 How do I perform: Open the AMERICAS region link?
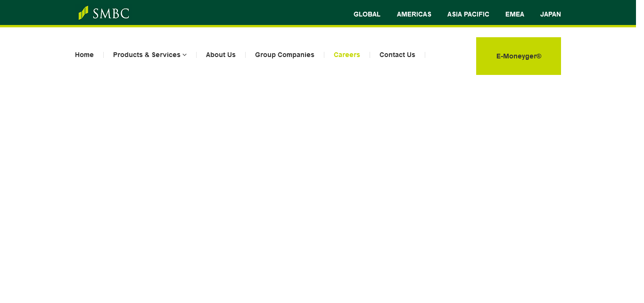tap(414, 14)
